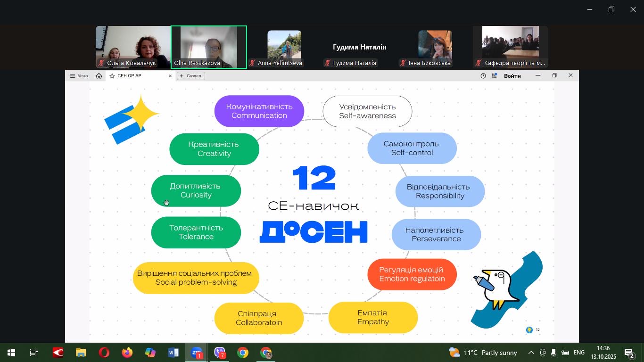Screen dimensions: 644x362
Task: Click Інна Биковська participant tile
Action: pyautogui.click(x=435, y=47)
